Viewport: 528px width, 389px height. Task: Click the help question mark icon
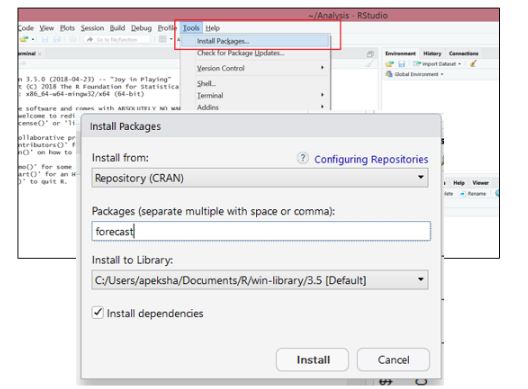pos(302,158)
